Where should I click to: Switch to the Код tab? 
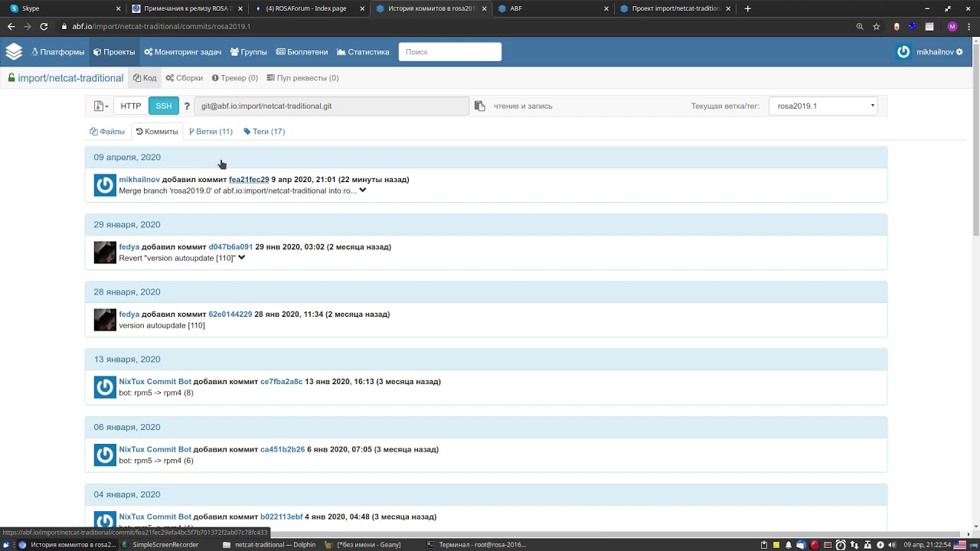(145, 78)
